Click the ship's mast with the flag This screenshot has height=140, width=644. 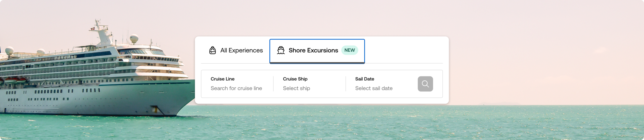pyautogui.click(x=97, y=27)
